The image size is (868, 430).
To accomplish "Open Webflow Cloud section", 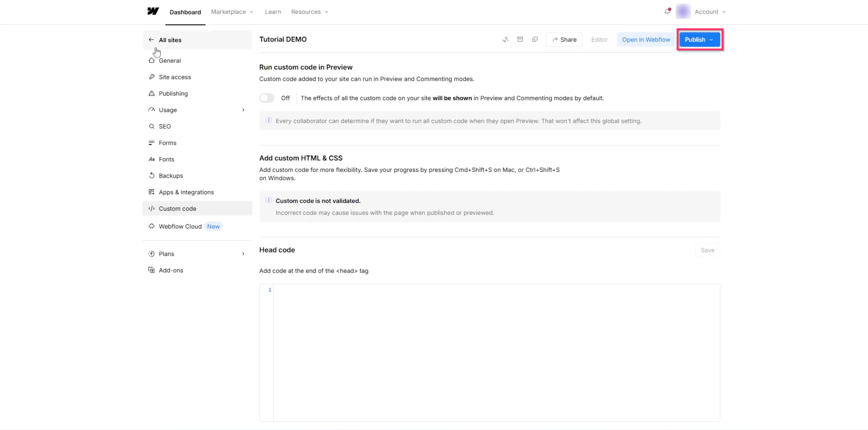I will pos(180,226).
